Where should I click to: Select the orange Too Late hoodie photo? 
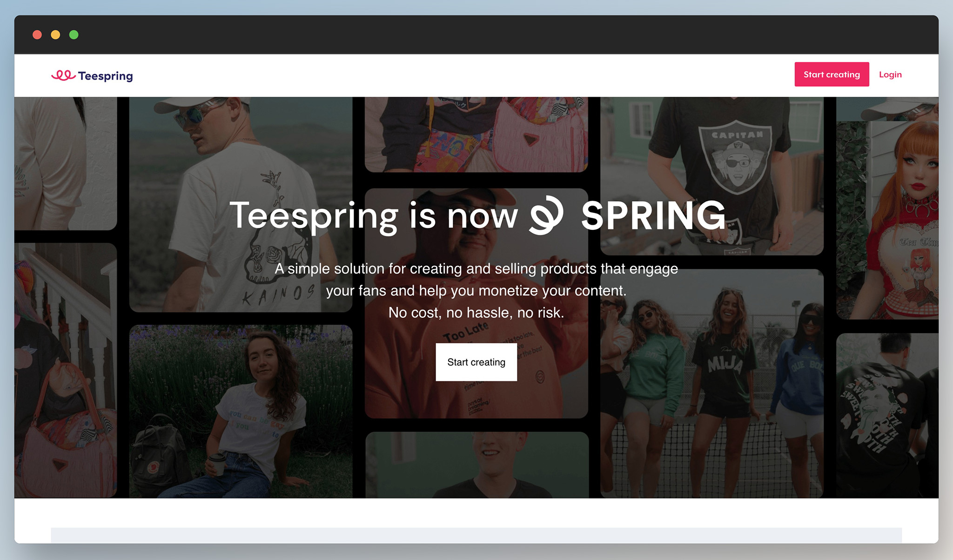tap(476, 303)
